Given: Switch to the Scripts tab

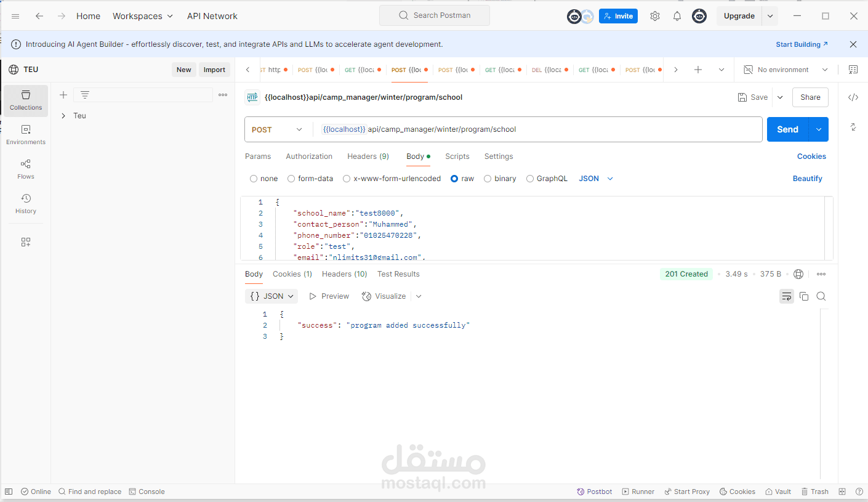Looking at the screenshot, I should (457, 156).
